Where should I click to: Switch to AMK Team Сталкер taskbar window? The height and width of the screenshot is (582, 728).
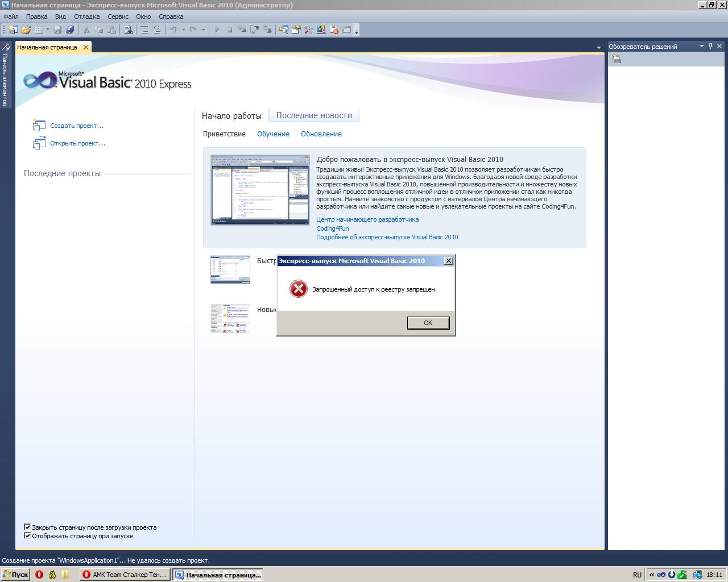(125, 575)
